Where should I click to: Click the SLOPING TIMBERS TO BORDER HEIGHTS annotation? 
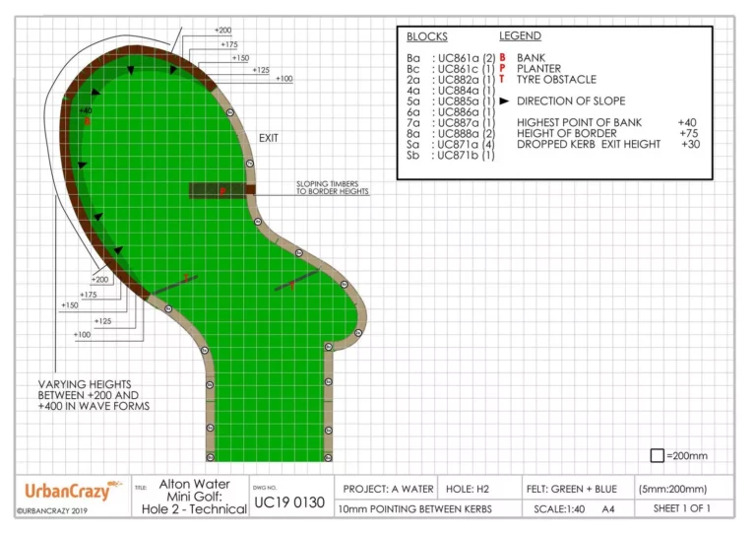coord(333,187)
